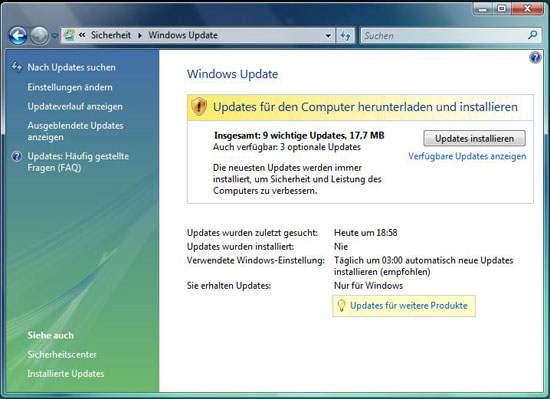Open Updates: Häufig gestellte Fragen (FAQ)
The width and height of the screenshot is (550, 399).
coord(78,162)
